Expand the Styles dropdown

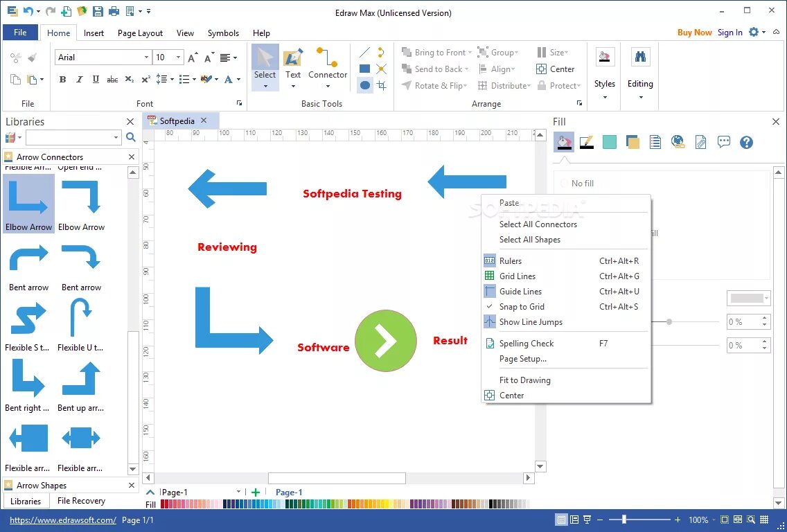pos(604,97)
